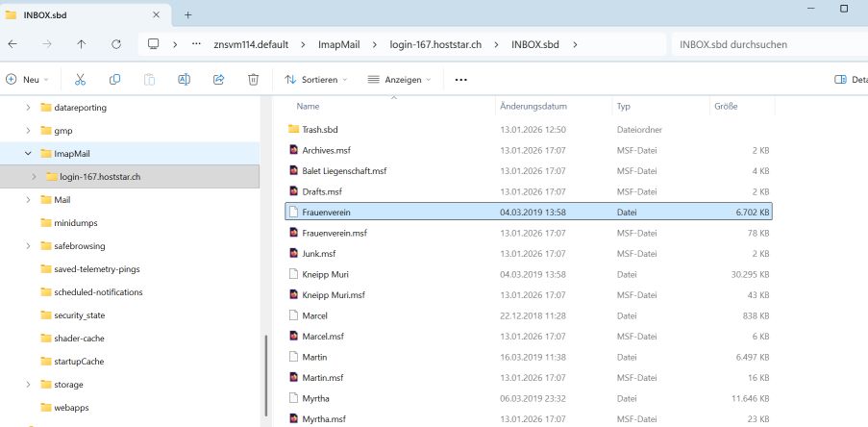
Task: Click the Cut scissors icon in toolbar
Action: [x=81, y=80]
